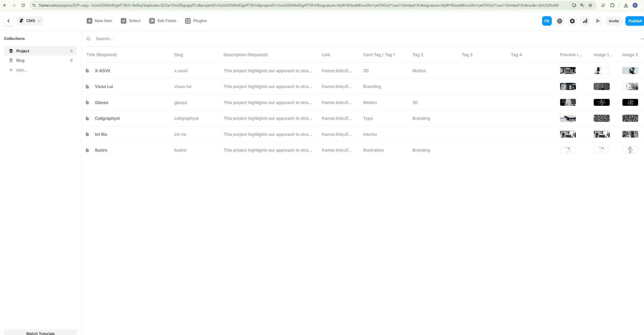Open Watch Tutorials

click(x=40, y=333)
